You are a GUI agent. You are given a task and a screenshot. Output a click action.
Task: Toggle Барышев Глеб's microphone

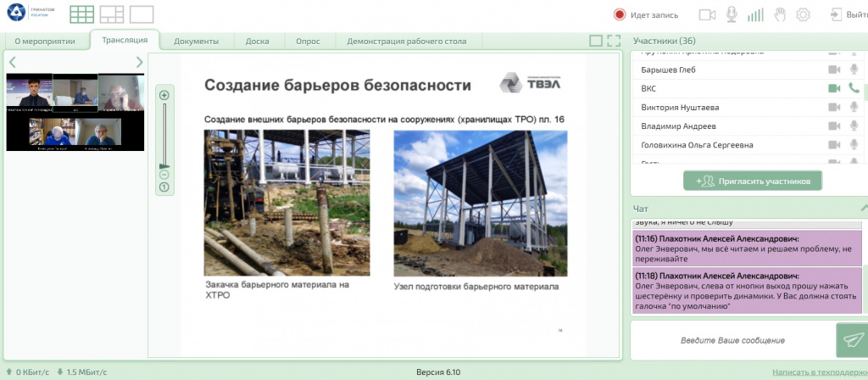click(854, 70)
